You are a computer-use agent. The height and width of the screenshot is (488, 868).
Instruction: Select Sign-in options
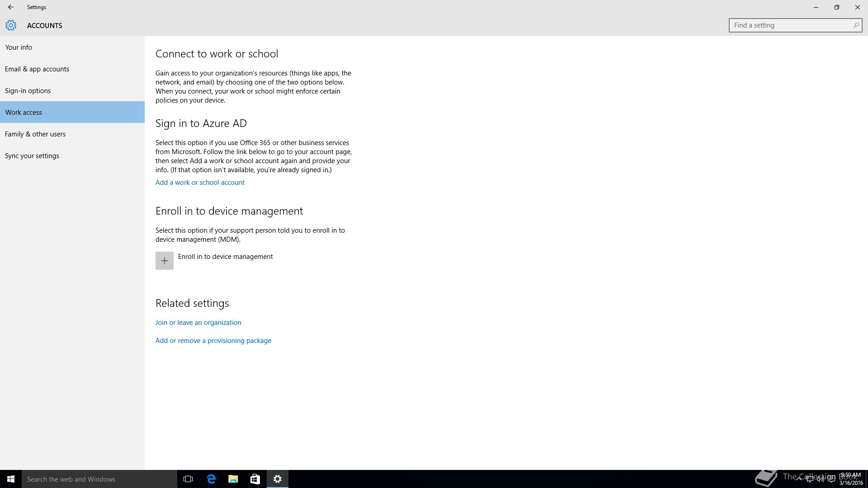point(72,90)
